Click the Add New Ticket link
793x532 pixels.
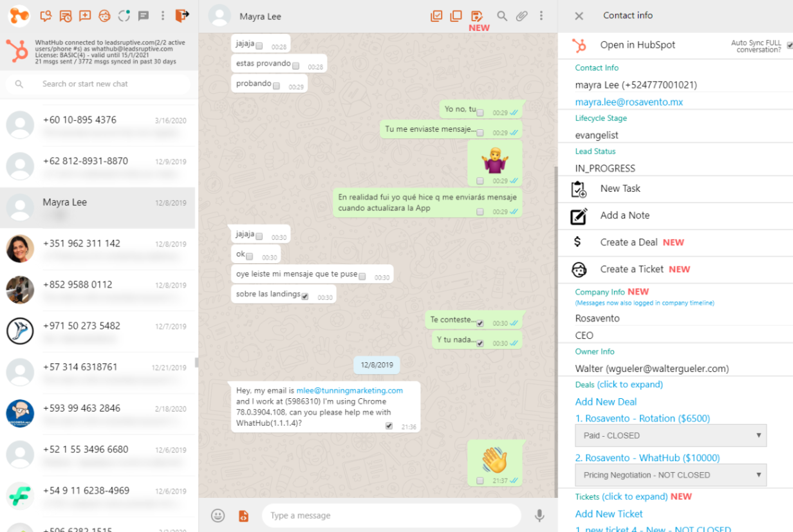tap(609, 514)
